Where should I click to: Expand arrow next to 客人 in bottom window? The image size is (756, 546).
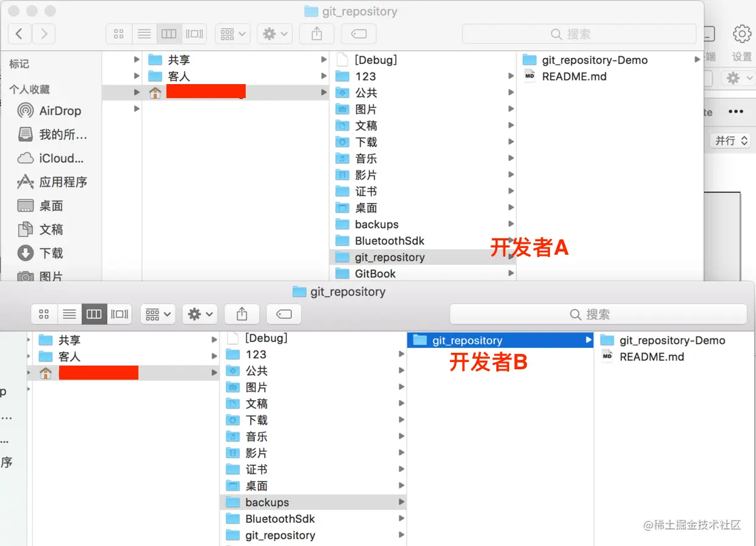tap(214, 356)
